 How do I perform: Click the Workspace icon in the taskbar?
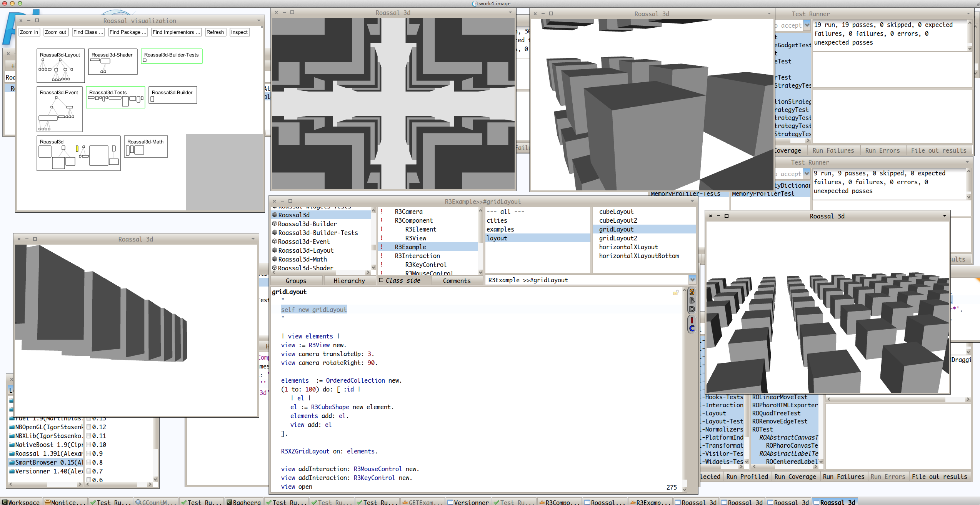point(5,502)
